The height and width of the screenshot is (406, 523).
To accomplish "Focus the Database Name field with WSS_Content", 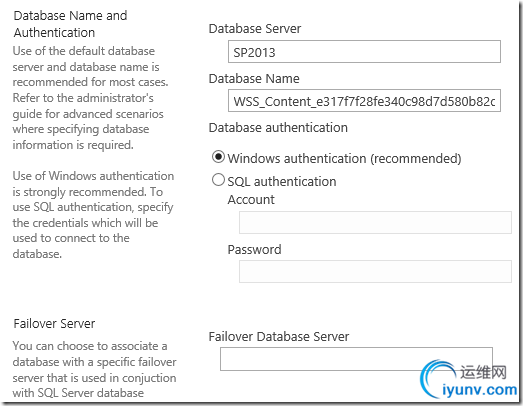I will [x=364, y=100].
